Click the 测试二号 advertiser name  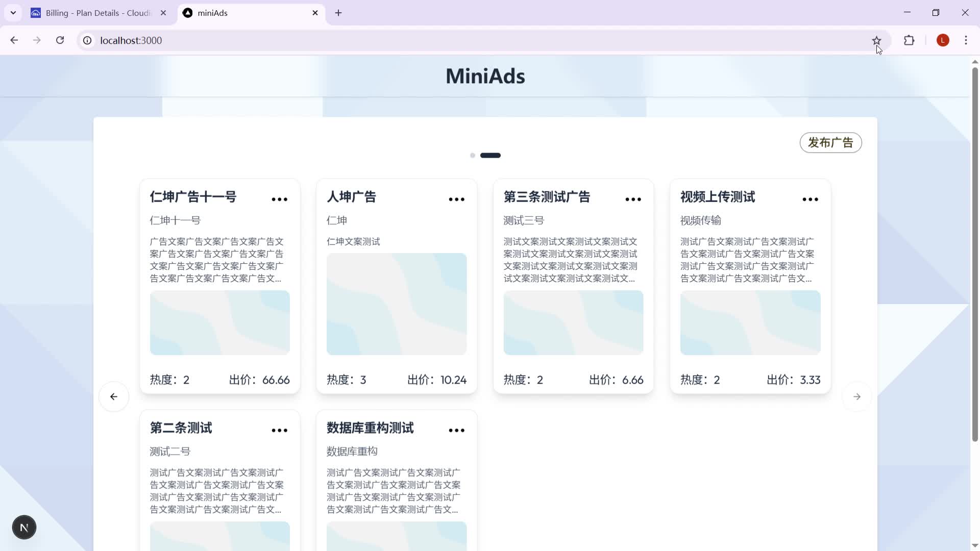tap(170, 452)
